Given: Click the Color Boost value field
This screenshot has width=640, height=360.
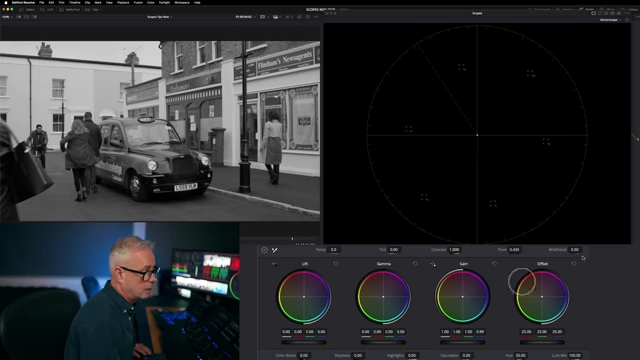Looking at the screenshot, I should point(304,356).
